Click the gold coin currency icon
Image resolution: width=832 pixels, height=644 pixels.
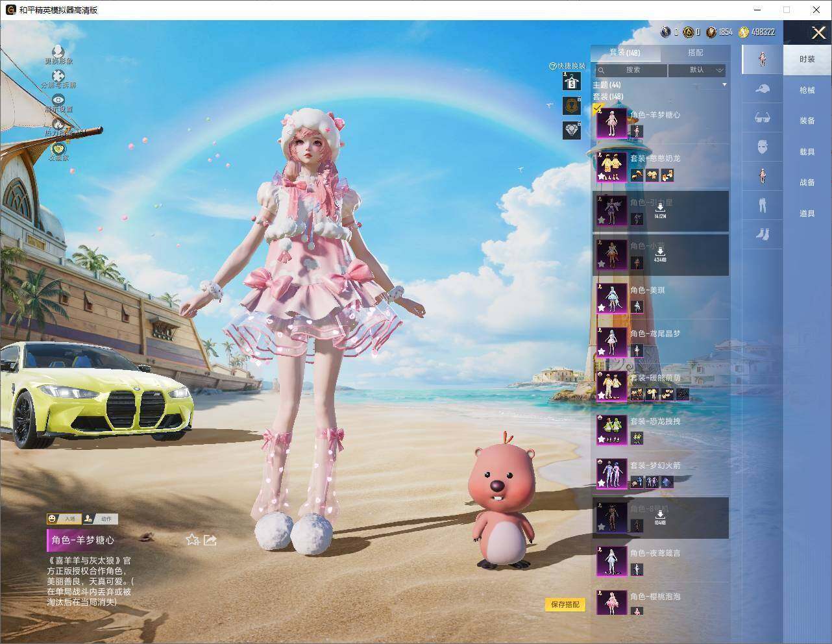pyautogui.click(x=744, y=32)
